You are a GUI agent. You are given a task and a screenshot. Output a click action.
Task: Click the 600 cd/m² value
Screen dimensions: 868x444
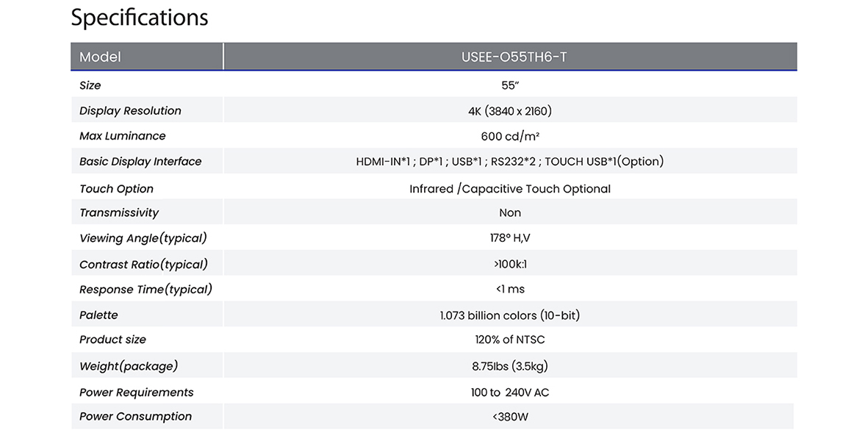510,136
